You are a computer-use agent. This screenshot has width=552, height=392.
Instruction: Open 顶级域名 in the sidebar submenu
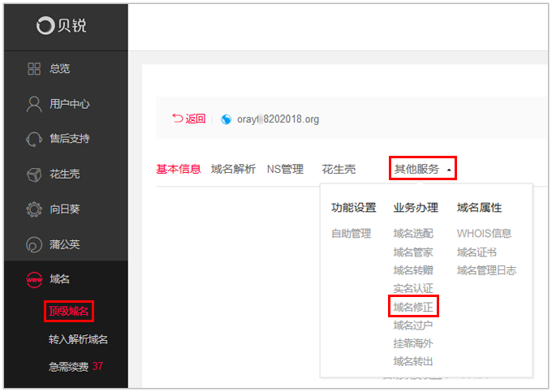(68, 310)
